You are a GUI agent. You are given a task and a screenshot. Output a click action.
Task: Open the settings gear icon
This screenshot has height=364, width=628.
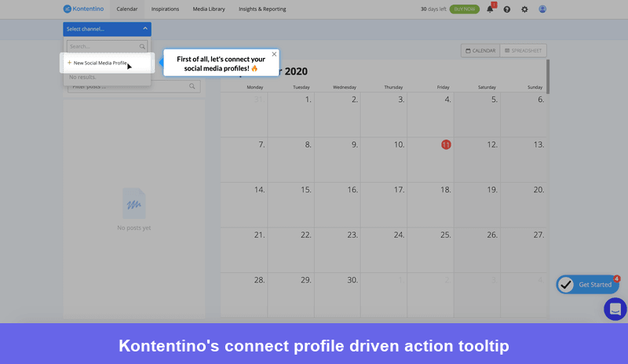click(x=524, y=9)
